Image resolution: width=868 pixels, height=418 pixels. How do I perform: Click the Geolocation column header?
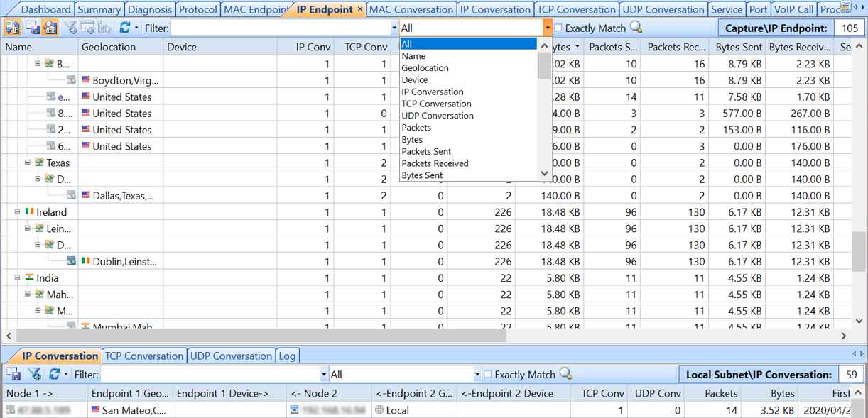coord(109,47)
